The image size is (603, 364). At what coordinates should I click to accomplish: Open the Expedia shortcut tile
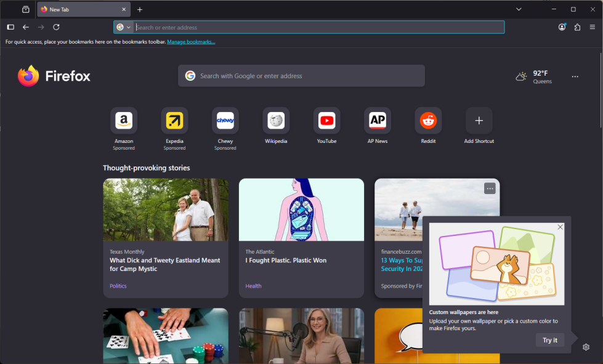(174, 121)
